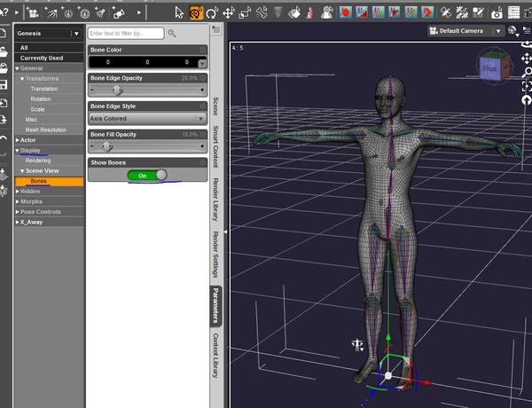
Task: Open the viewport draw style sphere dropdown
Action: 513,31
